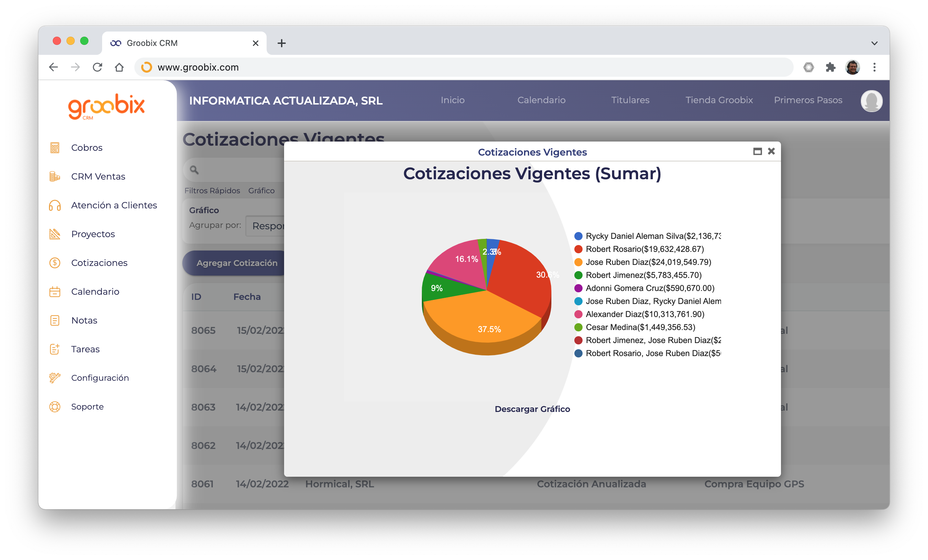This screenshot has height=560, width=928.
Task: Open Titulares in top navigation
Action: point(630,100)
